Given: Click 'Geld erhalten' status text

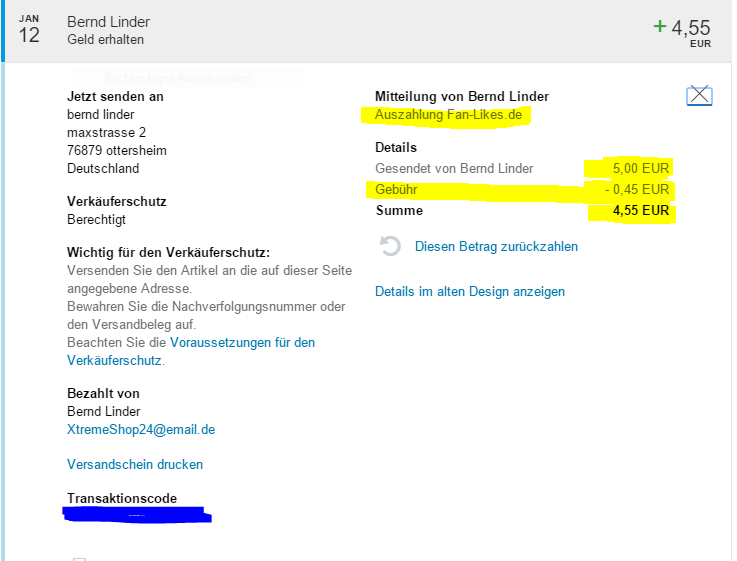Looking at the screenshot, I should (x=106, y=40).
